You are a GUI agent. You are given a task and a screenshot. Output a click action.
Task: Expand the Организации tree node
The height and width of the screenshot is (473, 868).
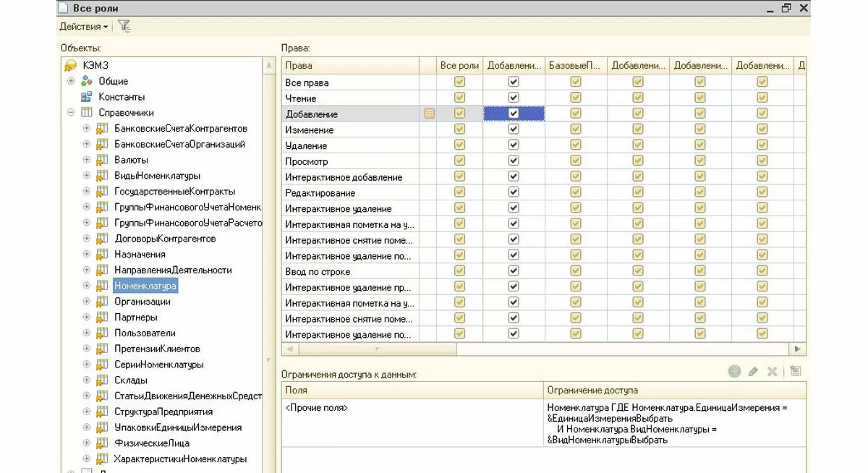coord(87,302)
